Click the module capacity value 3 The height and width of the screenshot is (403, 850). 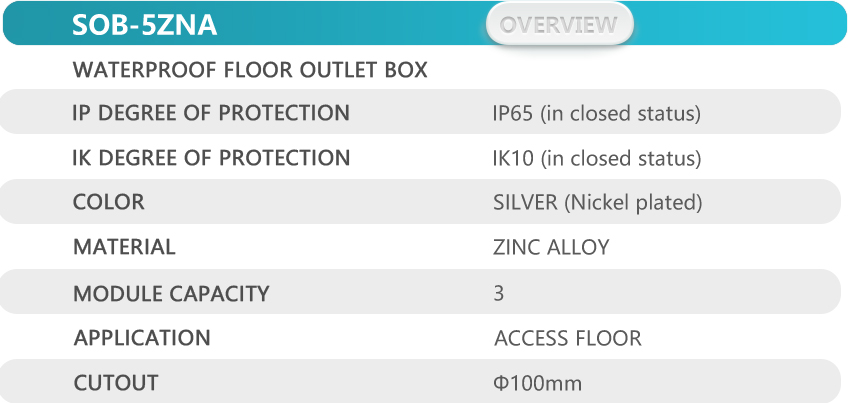(499, 293)
